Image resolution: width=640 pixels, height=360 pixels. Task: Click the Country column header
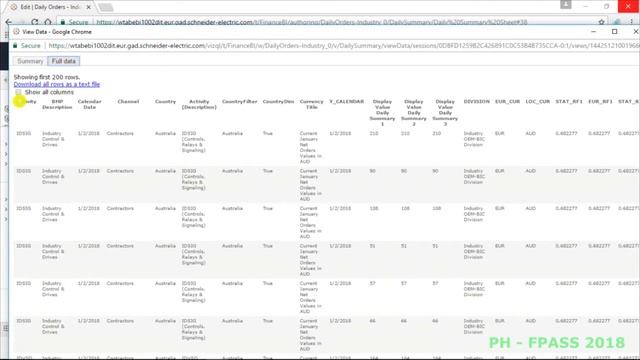click(165, 102)
